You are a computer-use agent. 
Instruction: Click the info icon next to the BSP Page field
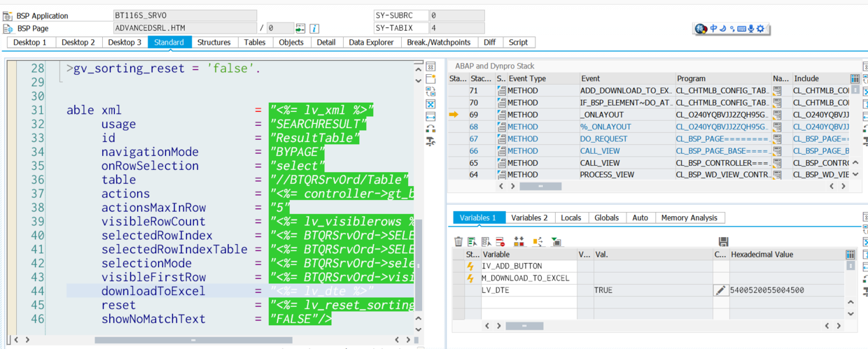[x=314, y=29]
